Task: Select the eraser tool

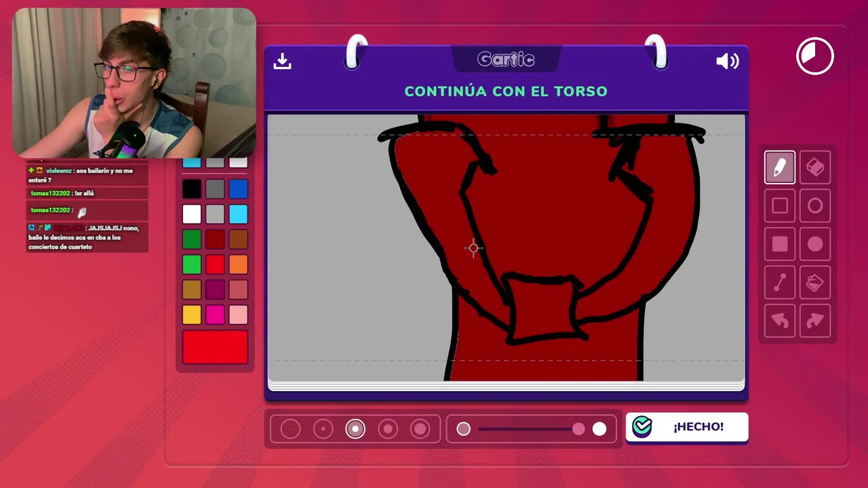Action: pyautogui.click(x=815, y=167)
